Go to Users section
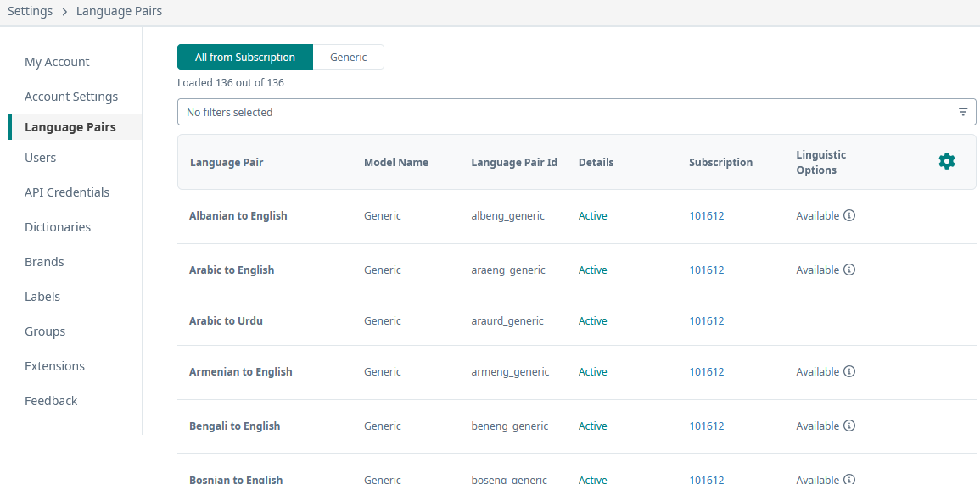The height and width of the screenshot is (484, 980). [x=40, y=158]
